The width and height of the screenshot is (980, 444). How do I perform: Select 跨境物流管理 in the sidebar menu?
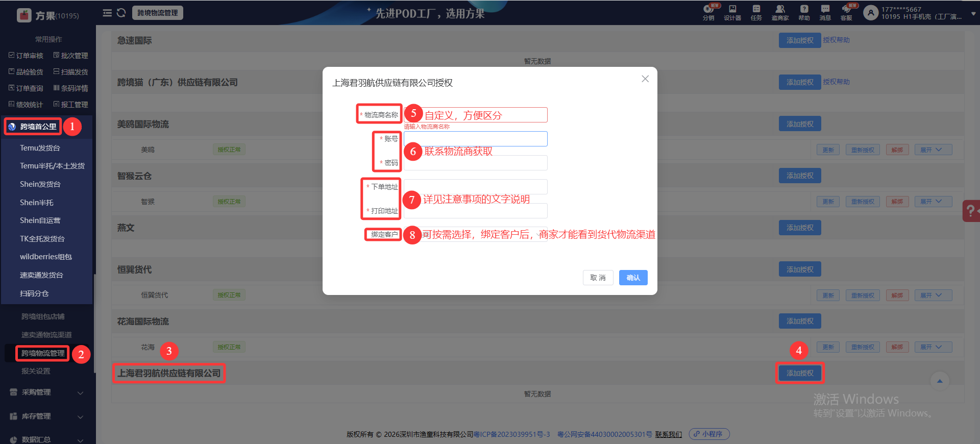click(x=43, y=353)
